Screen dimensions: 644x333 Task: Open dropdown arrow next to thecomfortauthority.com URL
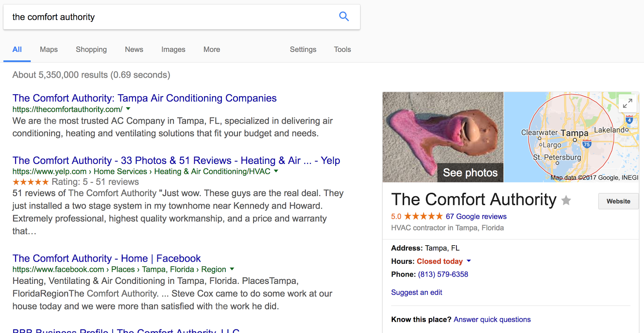pyautogui.click(x=128, y=109)
